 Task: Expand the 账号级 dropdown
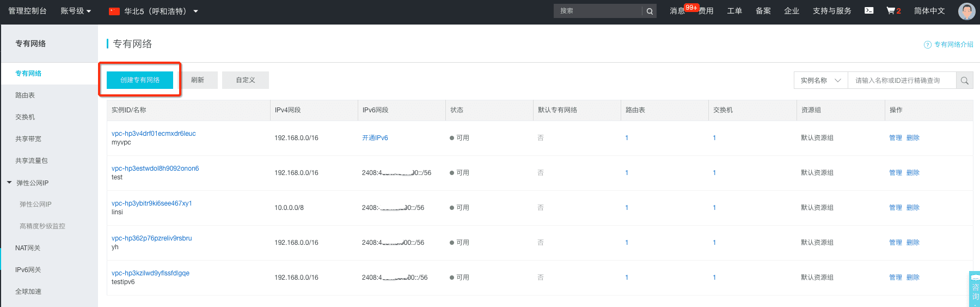click(x=76, y=11)
